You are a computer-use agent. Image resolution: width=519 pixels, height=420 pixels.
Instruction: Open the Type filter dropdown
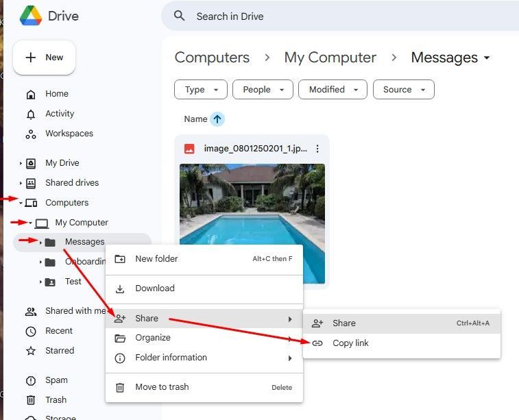coord(201,89)
